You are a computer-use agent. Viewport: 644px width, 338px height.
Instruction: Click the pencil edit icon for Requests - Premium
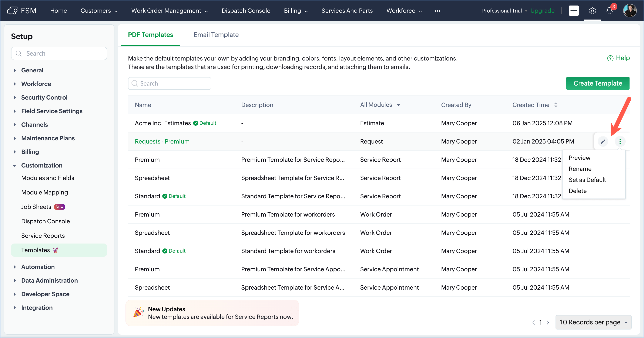[603, 142]
